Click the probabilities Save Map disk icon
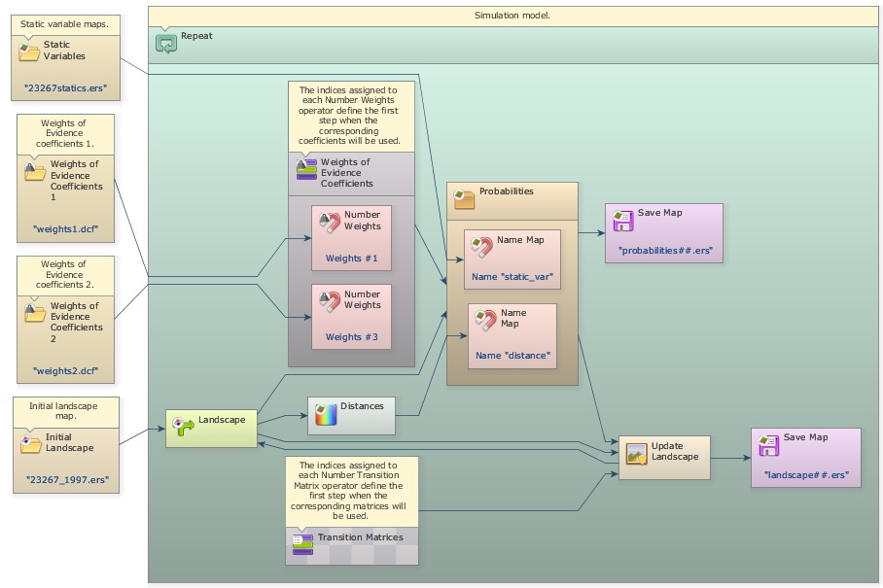 (623, 221)
